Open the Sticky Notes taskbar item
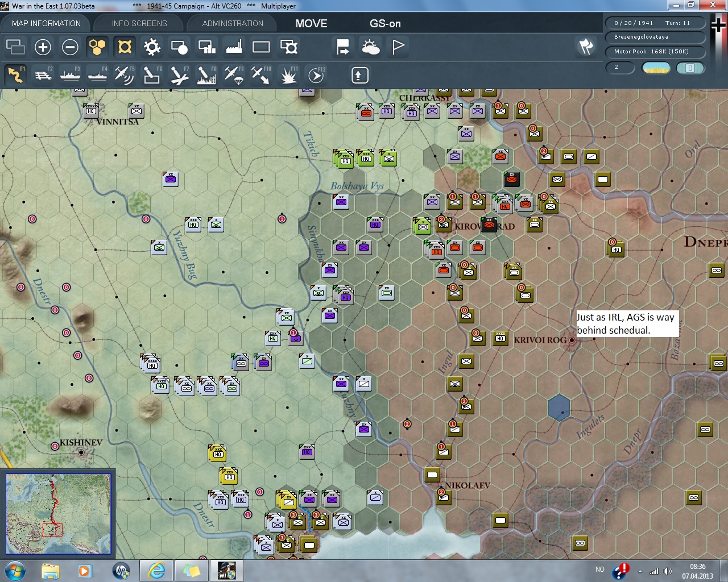The height and width of the screenshot is (582, 728). tap(192, 570)
